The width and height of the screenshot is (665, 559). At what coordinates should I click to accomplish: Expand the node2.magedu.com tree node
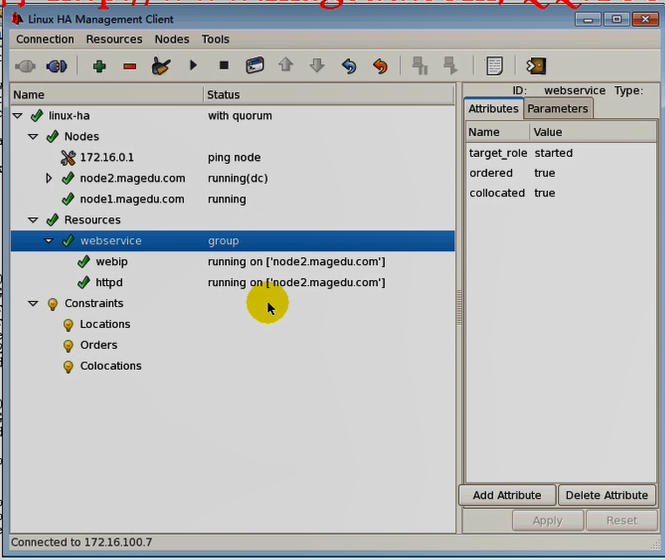click(49, 178)
